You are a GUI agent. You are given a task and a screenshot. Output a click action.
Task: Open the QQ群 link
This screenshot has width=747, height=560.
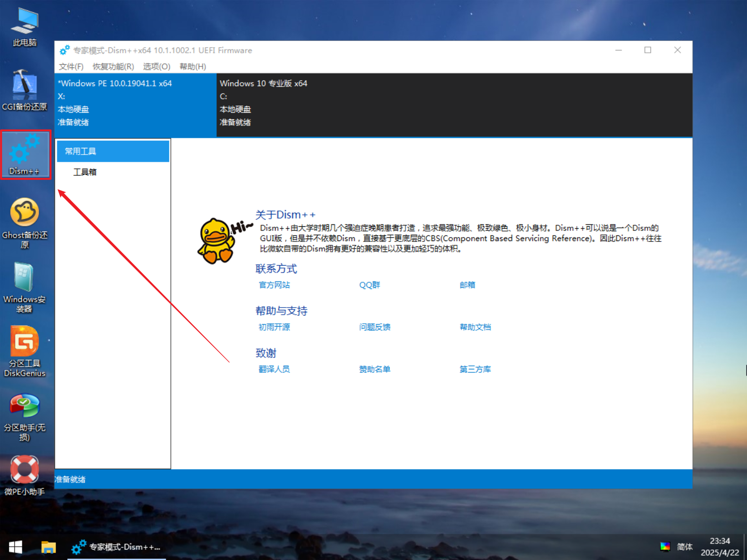click(x=370, y=285)
